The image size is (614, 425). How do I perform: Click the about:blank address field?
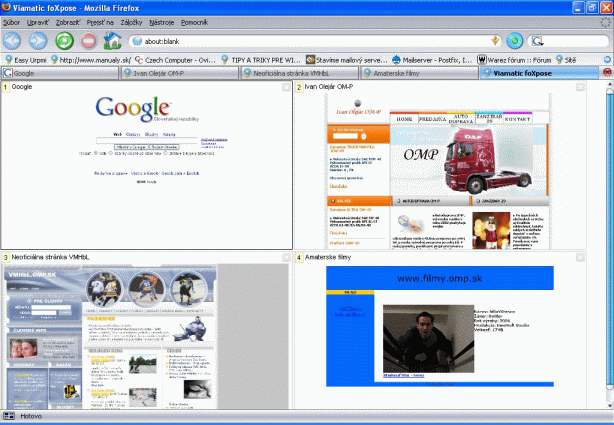315,41
